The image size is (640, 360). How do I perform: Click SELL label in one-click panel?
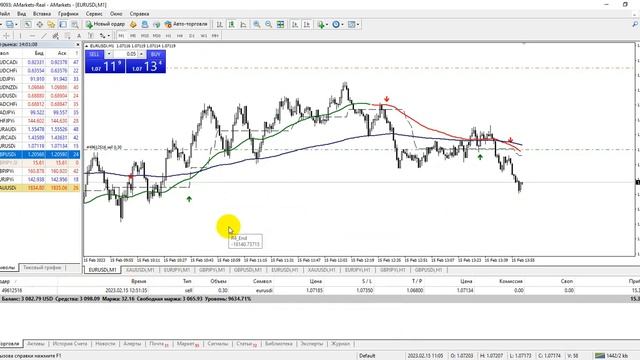pos(94,54)
